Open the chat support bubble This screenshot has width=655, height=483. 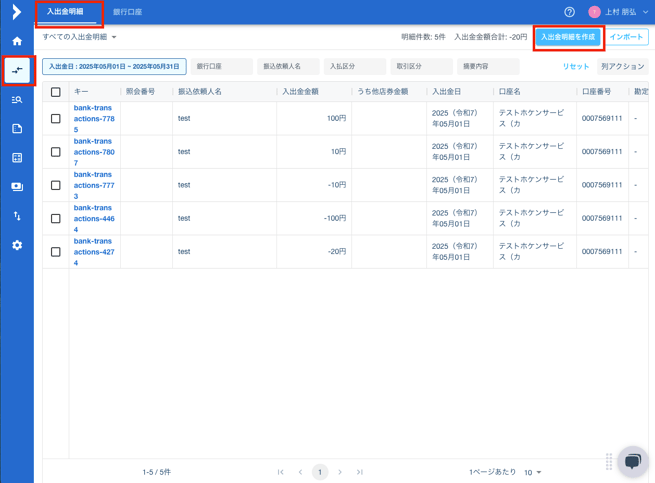click(633, 462)
